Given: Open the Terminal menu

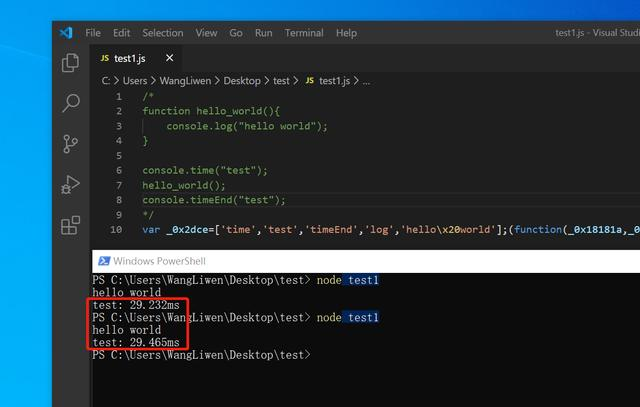Looking at the screenshot, I should [x=304, y=33].
